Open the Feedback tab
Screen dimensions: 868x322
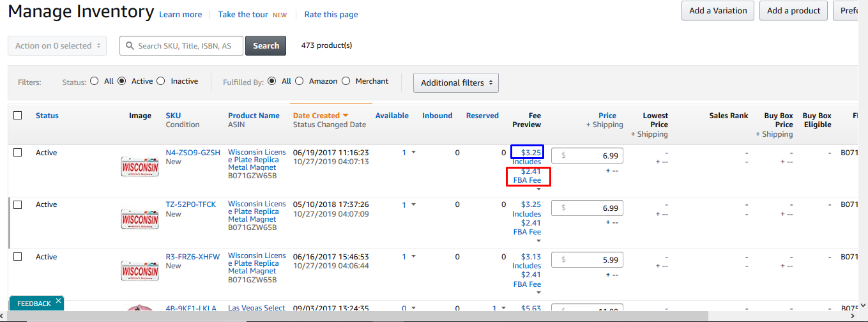[34, 303]
